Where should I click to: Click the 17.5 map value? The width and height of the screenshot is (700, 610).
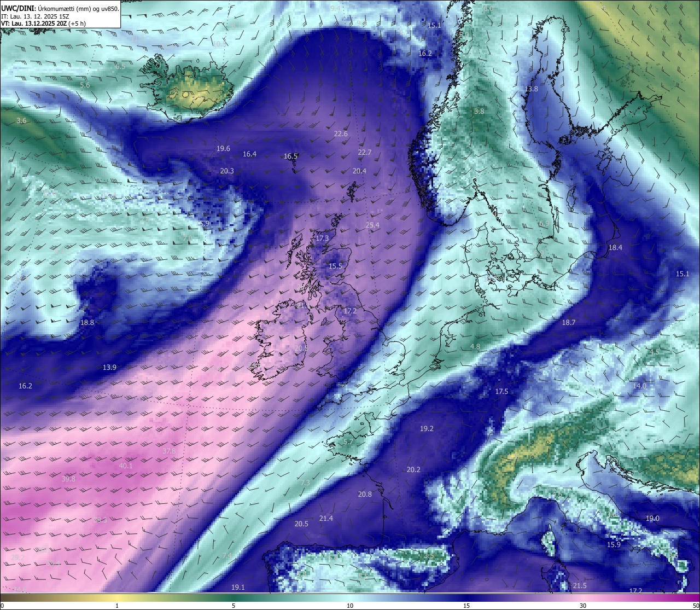pyautogui.click(x=501, y=392)
